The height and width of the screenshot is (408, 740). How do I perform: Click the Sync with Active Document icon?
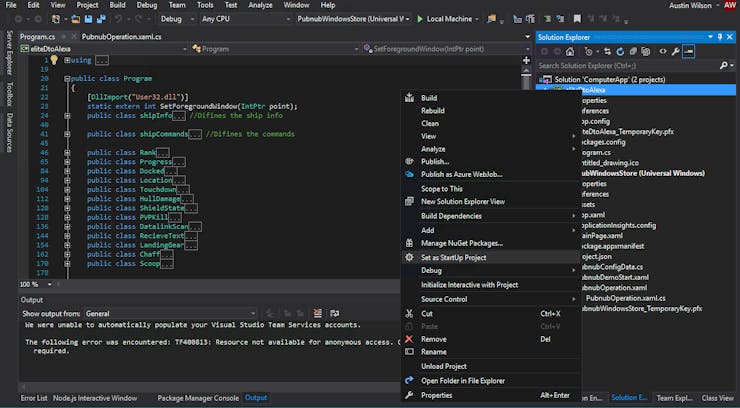607,51
